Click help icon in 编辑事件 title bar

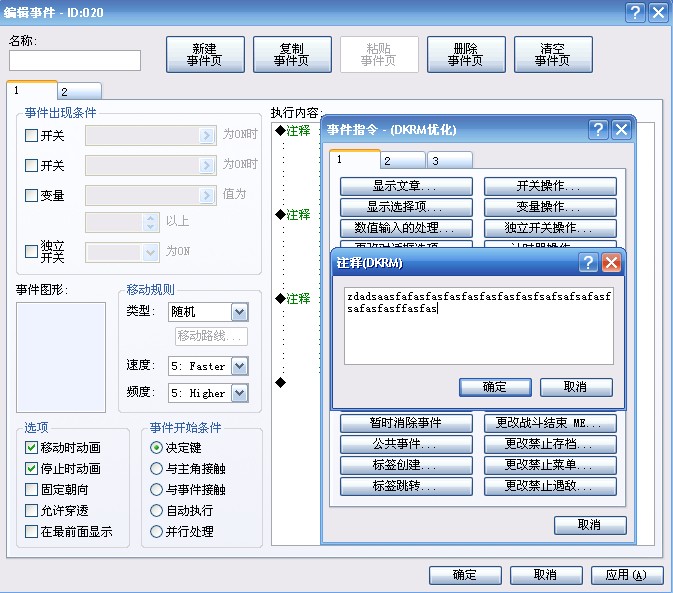tap(635, 12)
